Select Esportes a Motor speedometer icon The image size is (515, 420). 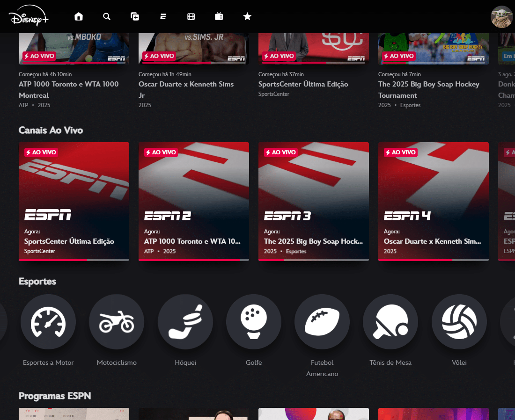(x=48, y=322)
